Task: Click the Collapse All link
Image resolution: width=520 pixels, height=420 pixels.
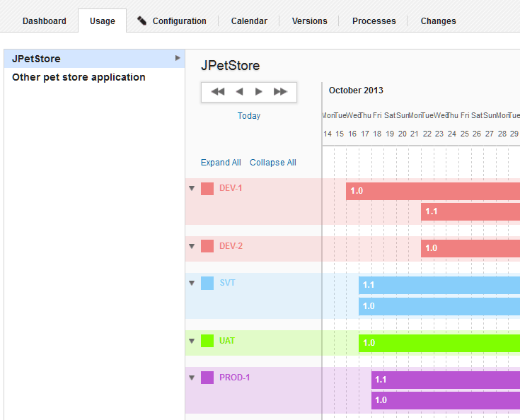Action: click(x=273, y=163)
